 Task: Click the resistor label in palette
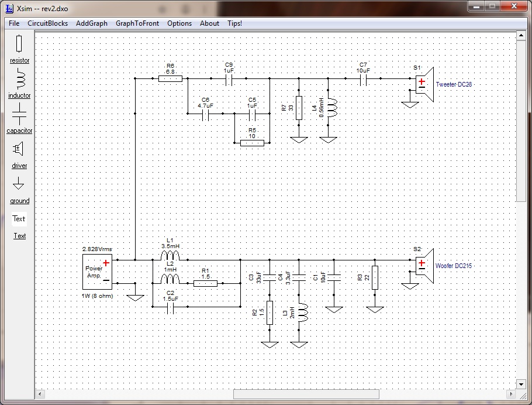[20, 60]
